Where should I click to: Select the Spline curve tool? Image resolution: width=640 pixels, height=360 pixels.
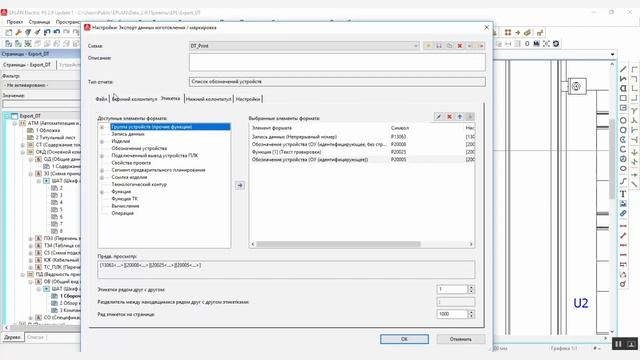(x=623, y=180)
